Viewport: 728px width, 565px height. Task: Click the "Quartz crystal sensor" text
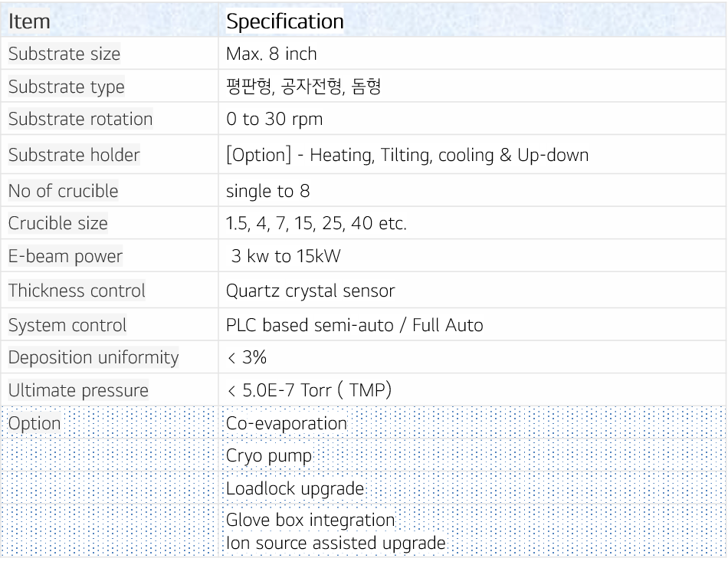(310, 291)
